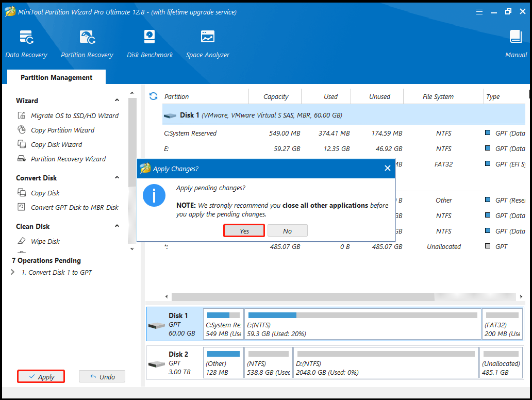The width and height of the screenshot is (532, 400).
Task: Click the Copy Disk icon under Convert Disk
Action: pyautogui.click(x=21, y=193)
